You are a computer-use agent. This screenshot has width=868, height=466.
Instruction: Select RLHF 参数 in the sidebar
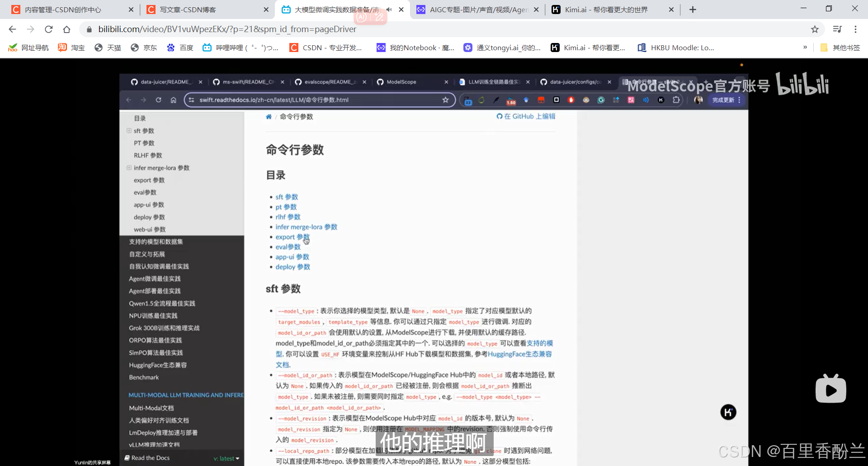click(x=148, y=155)
